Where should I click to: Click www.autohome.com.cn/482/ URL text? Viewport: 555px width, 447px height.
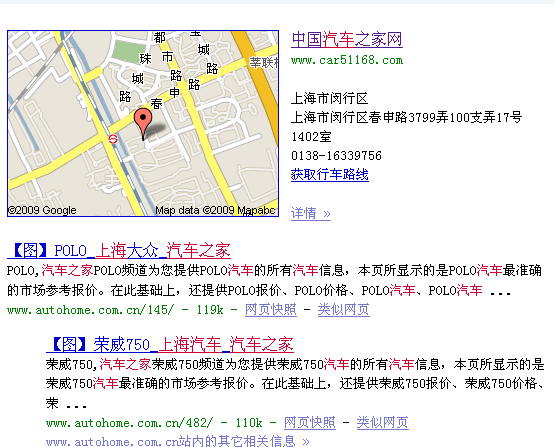pyautogui.click(x=129, y=423)
